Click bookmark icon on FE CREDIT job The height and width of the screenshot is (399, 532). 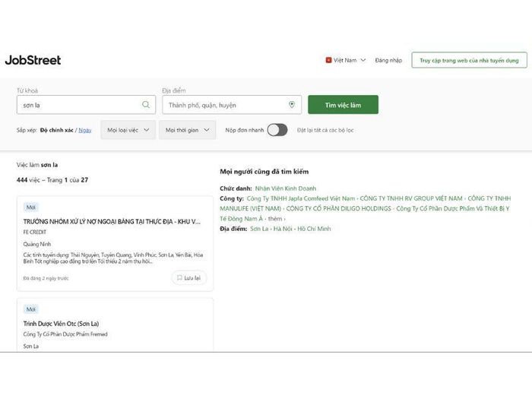[x=179, y=278]
